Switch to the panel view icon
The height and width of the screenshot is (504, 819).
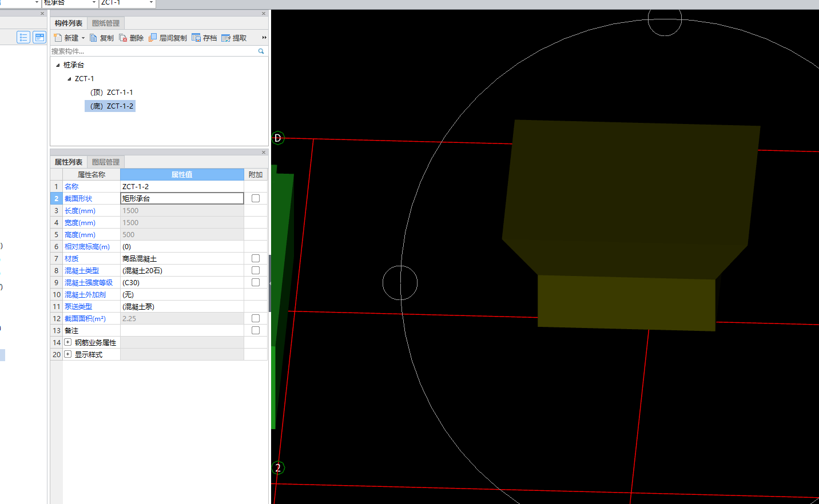pos(39,37)
